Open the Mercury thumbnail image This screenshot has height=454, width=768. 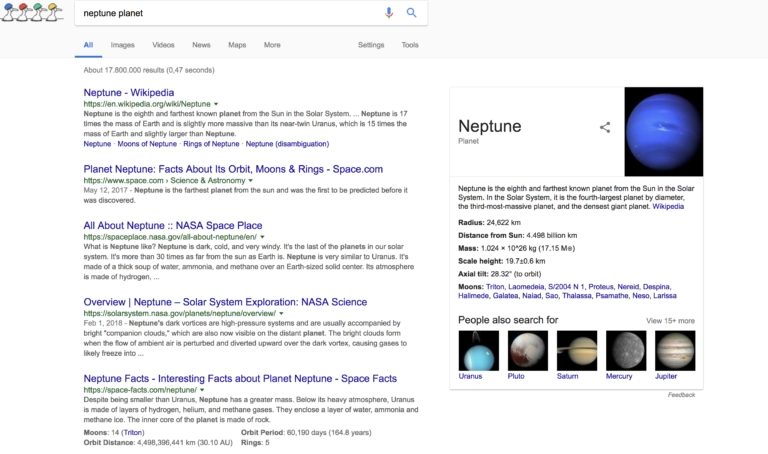(x=626, y=350)
